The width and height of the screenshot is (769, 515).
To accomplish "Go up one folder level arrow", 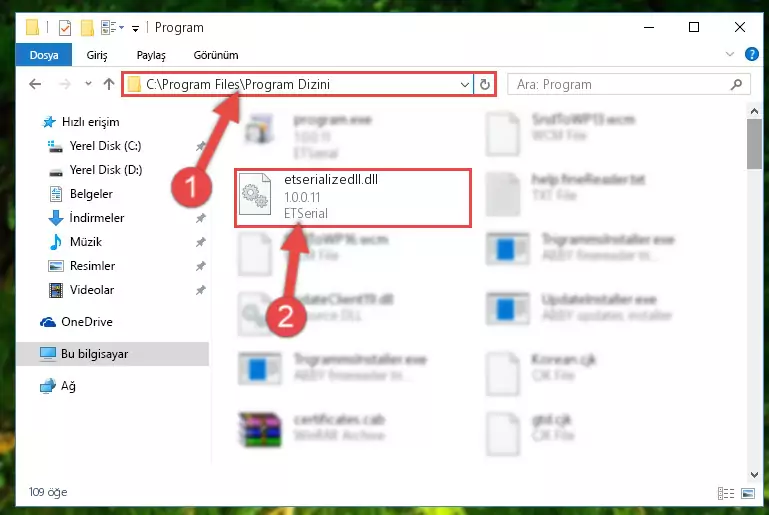I will coord(109,84).
